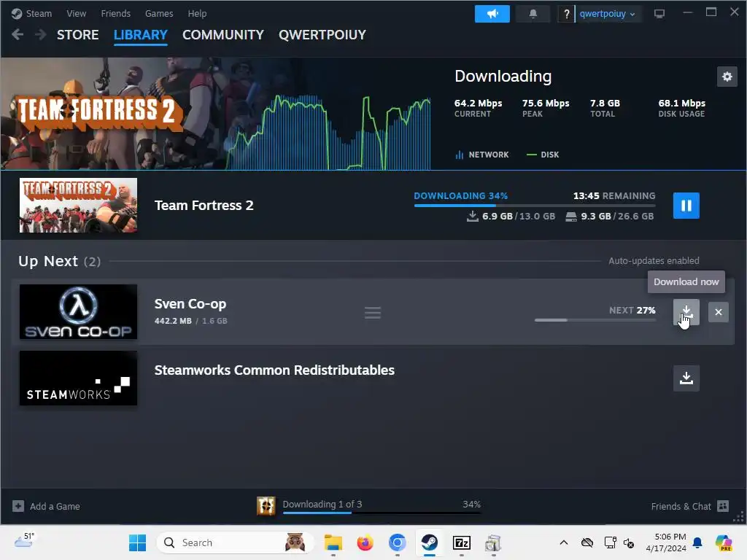Switch to Big Picture mode via the monitor icon
Screen dimensions: 747x560
659,14
